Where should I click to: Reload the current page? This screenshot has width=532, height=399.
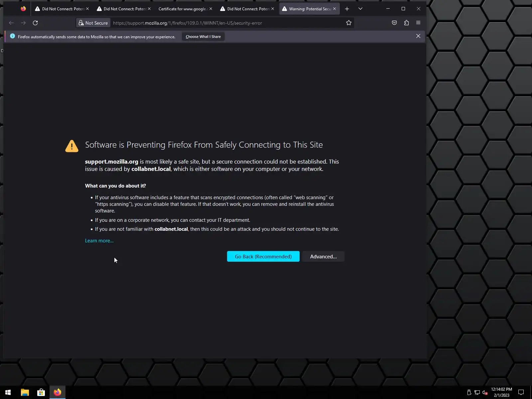point(35,23)
